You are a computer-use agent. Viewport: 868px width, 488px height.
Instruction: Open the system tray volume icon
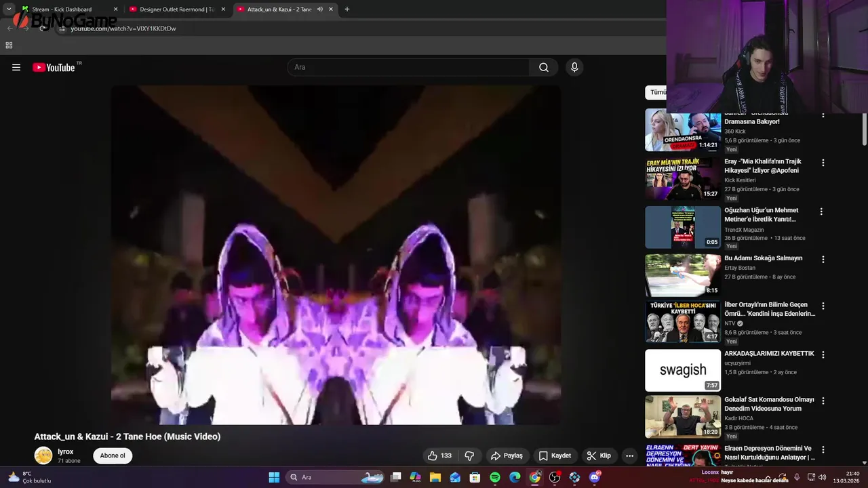pyautogui.click(x=823, y=477)
